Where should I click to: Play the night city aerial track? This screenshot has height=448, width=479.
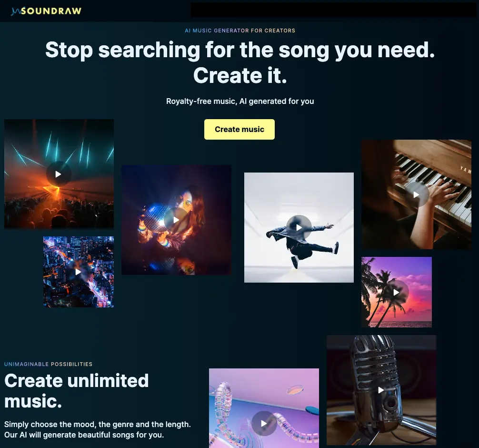coord(78,272)
